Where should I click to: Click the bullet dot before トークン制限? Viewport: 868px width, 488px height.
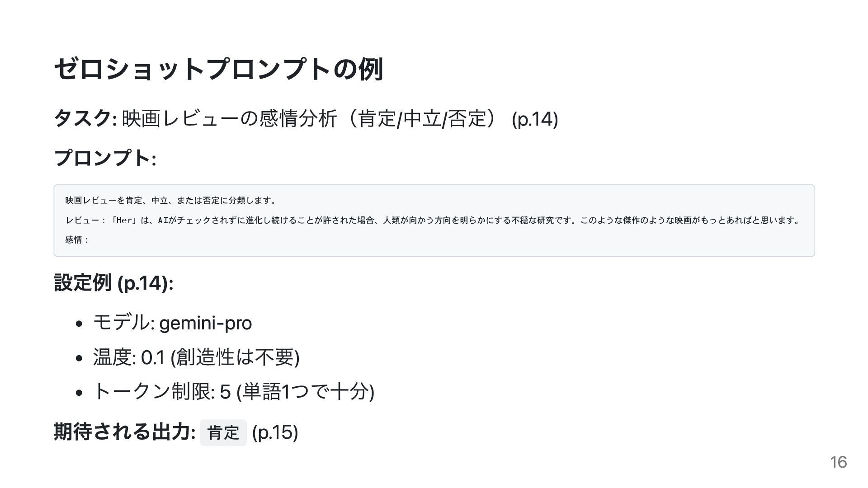pyautogui.click(x=80, y=392)
